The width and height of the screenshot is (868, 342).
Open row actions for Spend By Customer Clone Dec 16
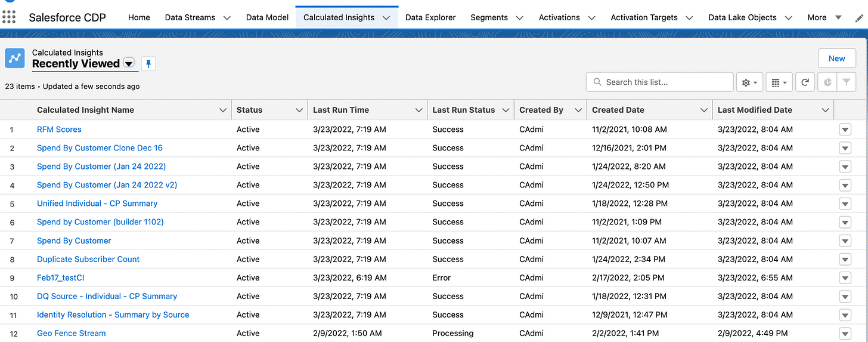point(845,148)
